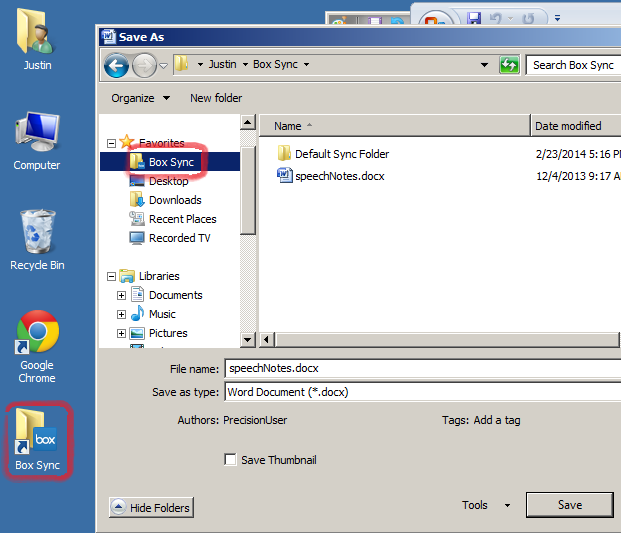Click the Undo icon in Word toolbar
Screen dimensions: 621x533
click(x=495, y=18)
